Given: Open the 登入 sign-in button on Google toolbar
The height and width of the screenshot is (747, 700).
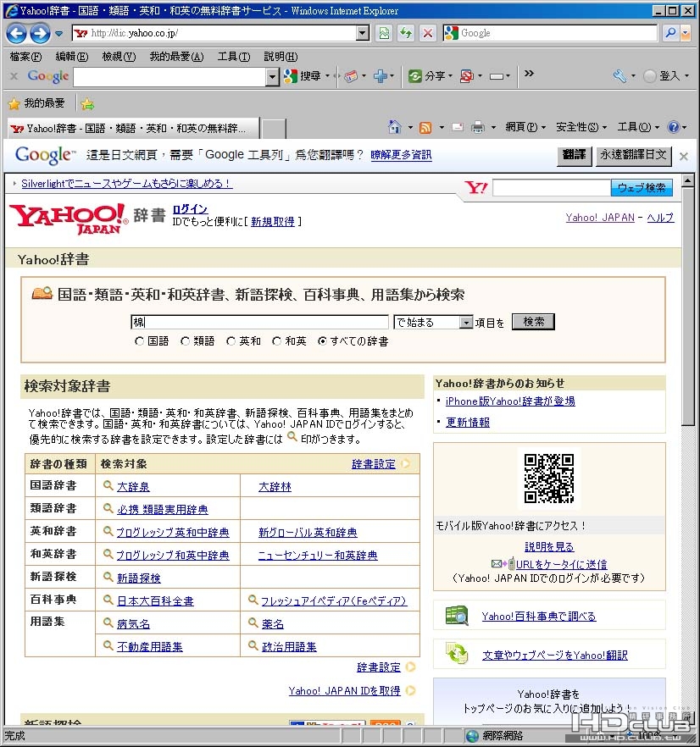Looking at the screenshot, I should [666, 75].
